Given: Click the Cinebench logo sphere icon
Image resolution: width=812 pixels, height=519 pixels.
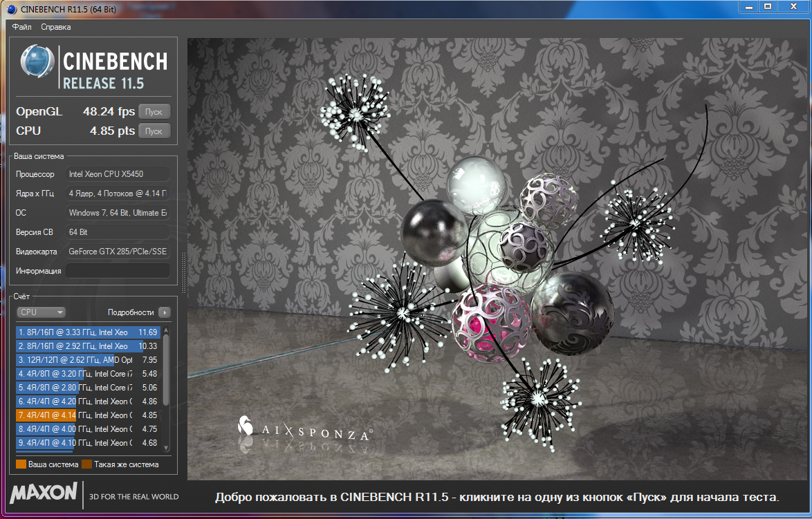Looking at the screenshot, I should pyautogui.click(x=37, y=62).
